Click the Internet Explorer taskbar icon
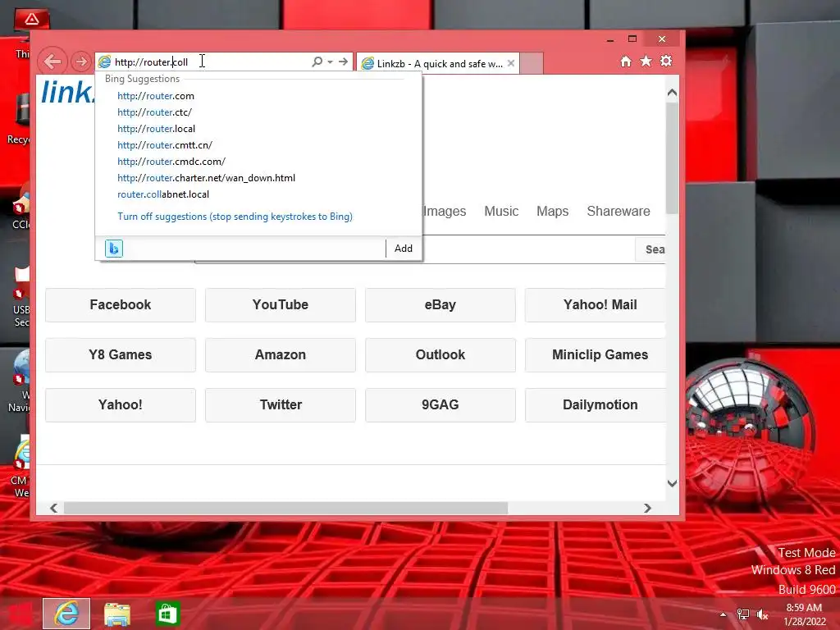Image resolution: width=840 pixels, height=630 pixels. (66, 614)
